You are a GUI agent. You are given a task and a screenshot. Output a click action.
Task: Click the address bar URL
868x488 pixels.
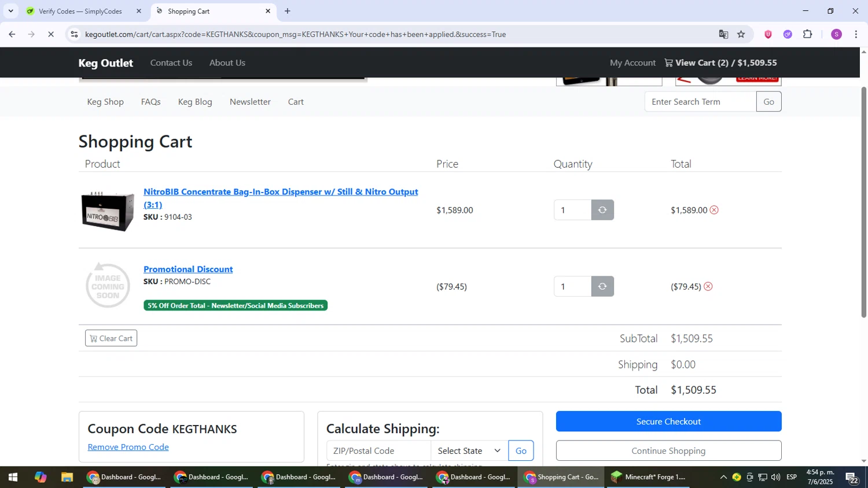coord(295,34)
